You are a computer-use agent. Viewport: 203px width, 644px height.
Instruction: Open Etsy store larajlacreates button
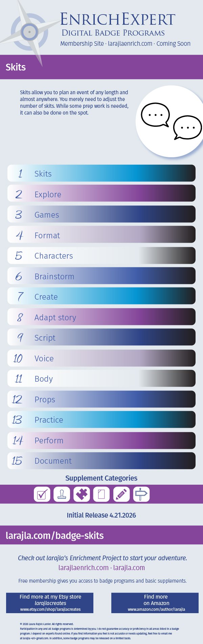click(50, 603)
